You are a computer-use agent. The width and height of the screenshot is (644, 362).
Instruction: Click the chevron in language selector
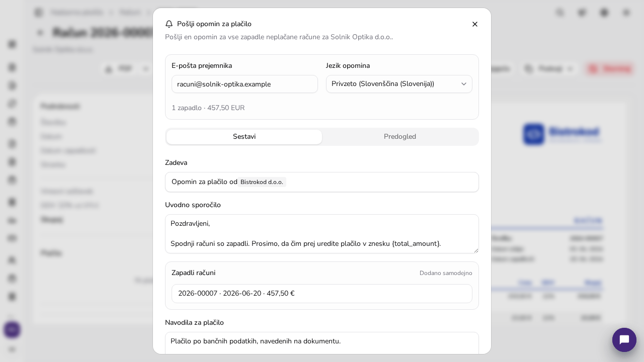pos(464,84)
